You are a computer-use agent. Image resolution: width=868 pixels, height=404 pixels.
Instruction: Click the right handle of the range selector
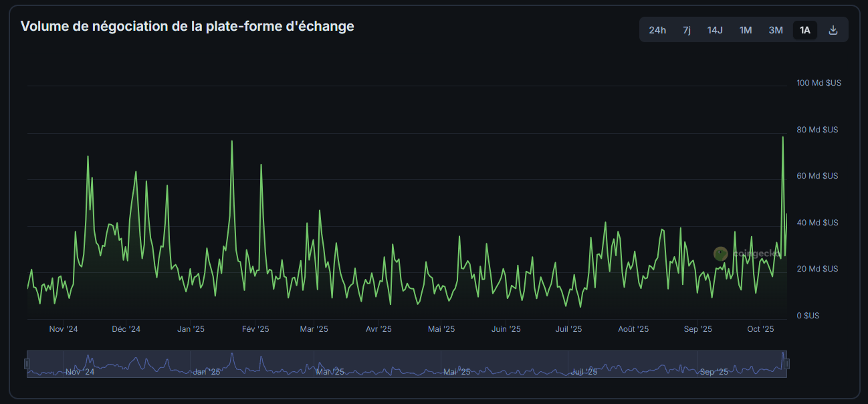pos(787,363)
